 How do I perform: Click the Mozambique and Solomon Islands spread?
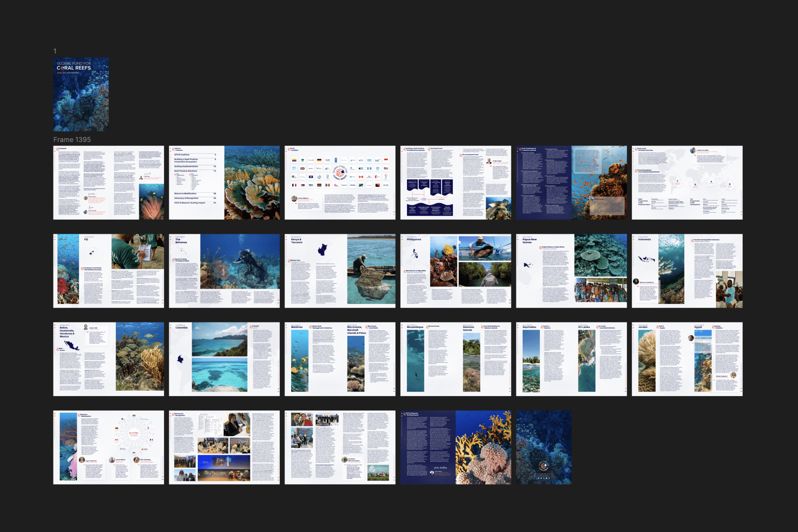tap(456, 359)
